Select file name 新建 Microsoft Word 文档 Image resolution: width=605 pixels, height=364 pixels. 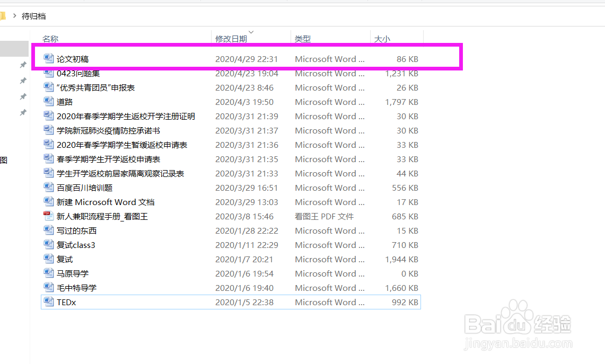click(x=106, y=202)
